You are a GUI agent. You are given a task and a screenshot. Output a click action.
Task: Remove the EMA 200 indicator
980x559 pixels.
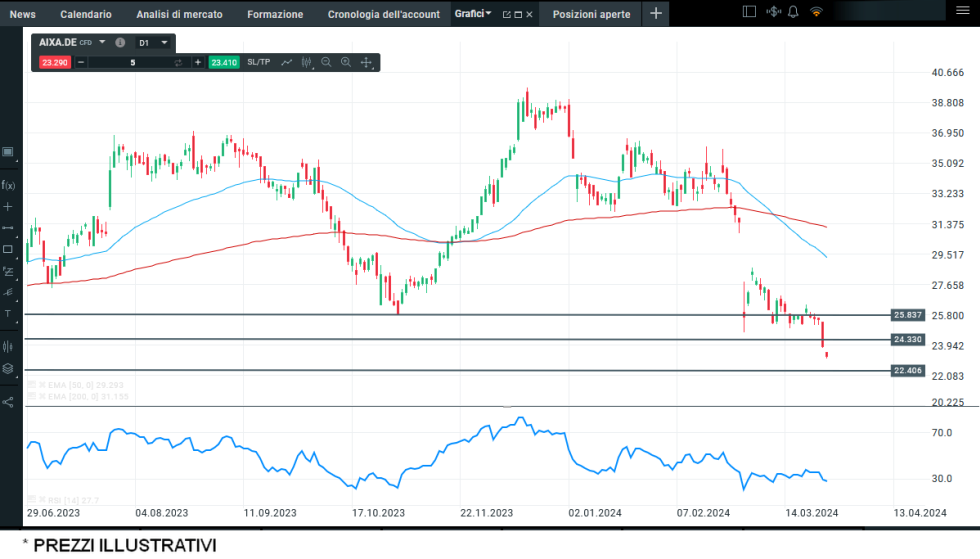click(42, 396)
